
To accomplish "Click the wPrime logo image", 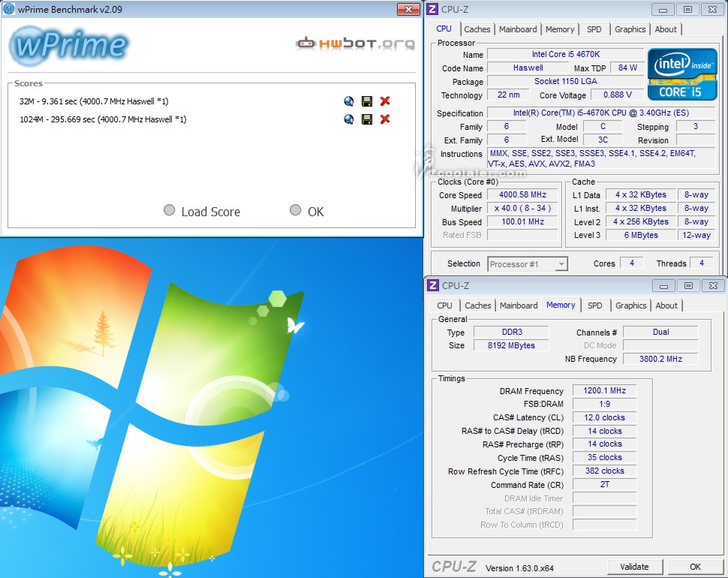I will pyautogui.click(x=69, y=45).
